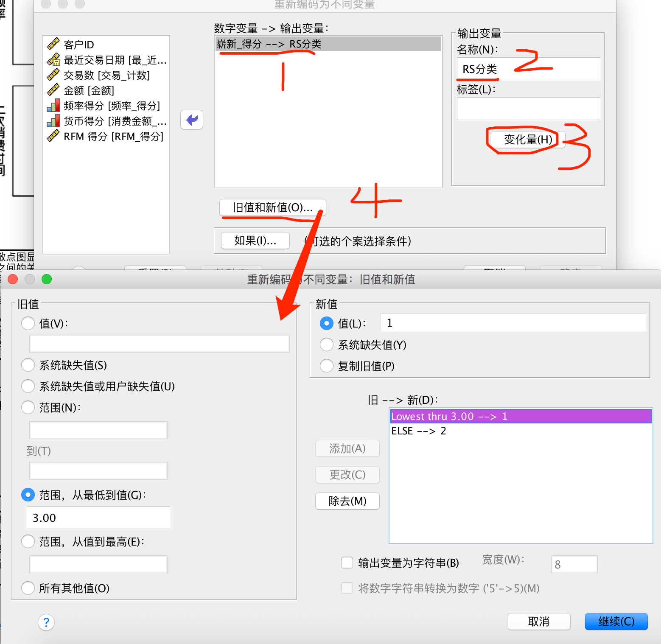Click the new value field containing 1

(x=513, y=322)
